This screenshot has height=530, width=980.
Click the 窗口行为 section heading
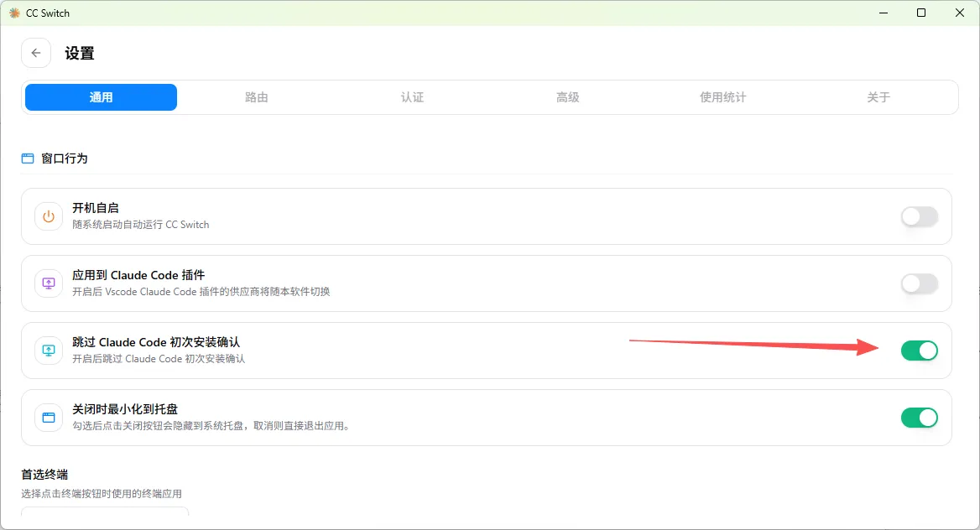pyautogui.click(x=65, y=158)
